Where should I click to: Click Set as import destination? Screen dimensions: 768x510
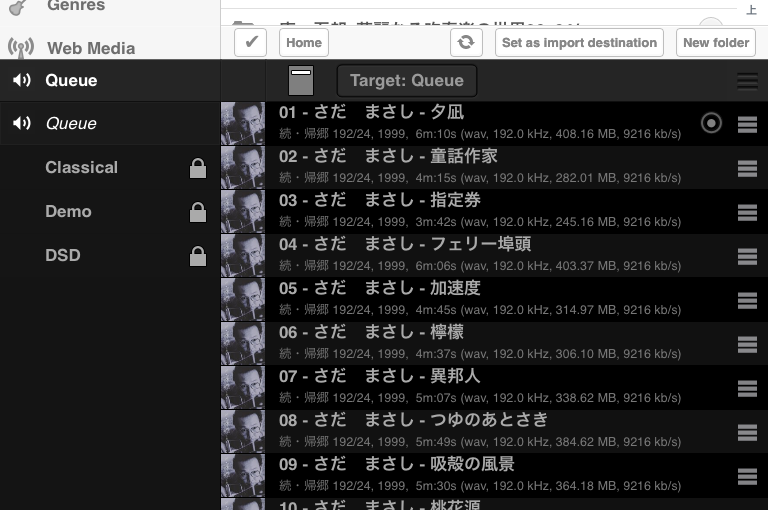579,43
